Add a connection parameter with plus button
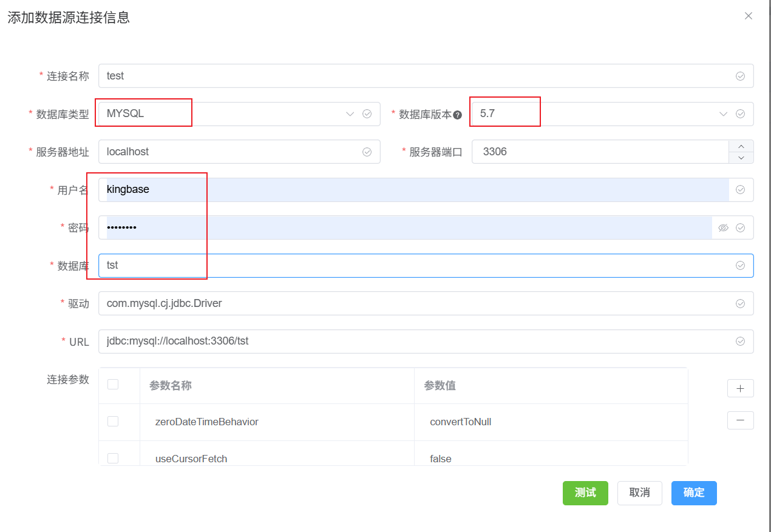771x532 pixels. point(741,388)
